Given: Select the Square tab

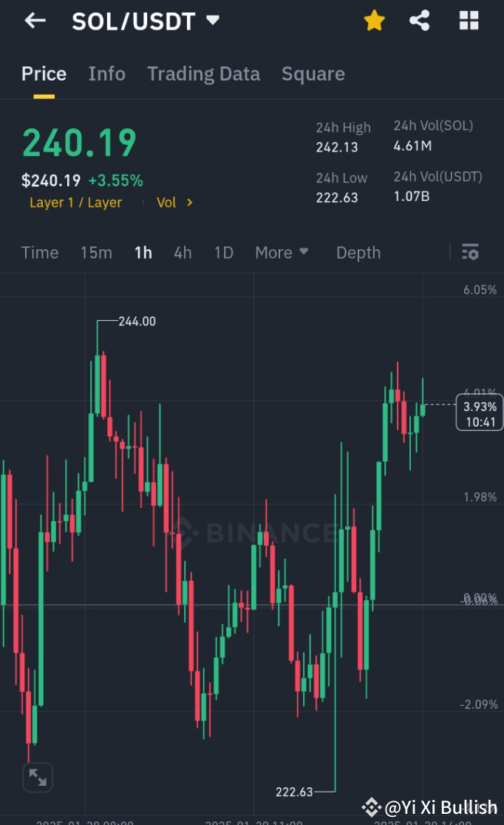Looking at the screenshot, I should [313, 73].
